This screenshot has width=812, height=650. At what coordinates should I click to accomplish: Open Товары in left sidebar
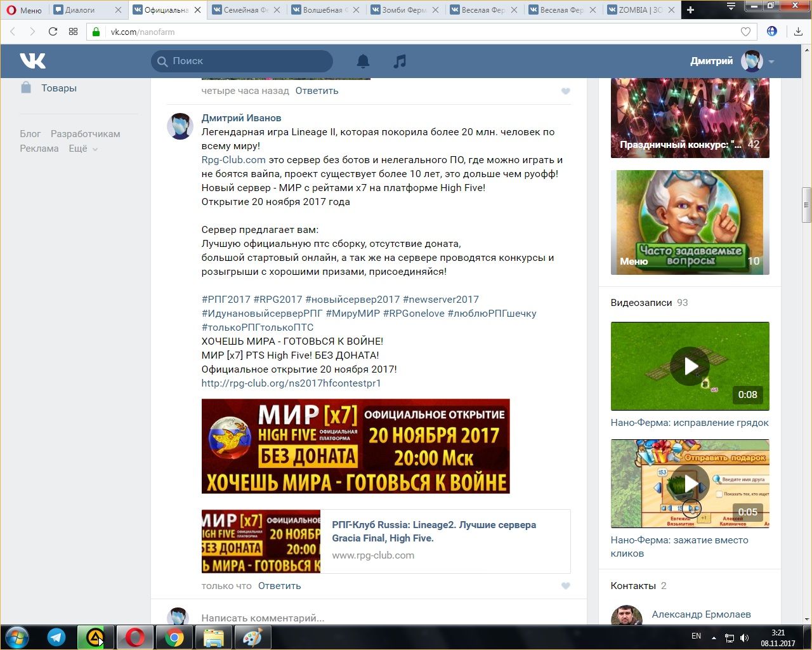click(x=59, y=88)
